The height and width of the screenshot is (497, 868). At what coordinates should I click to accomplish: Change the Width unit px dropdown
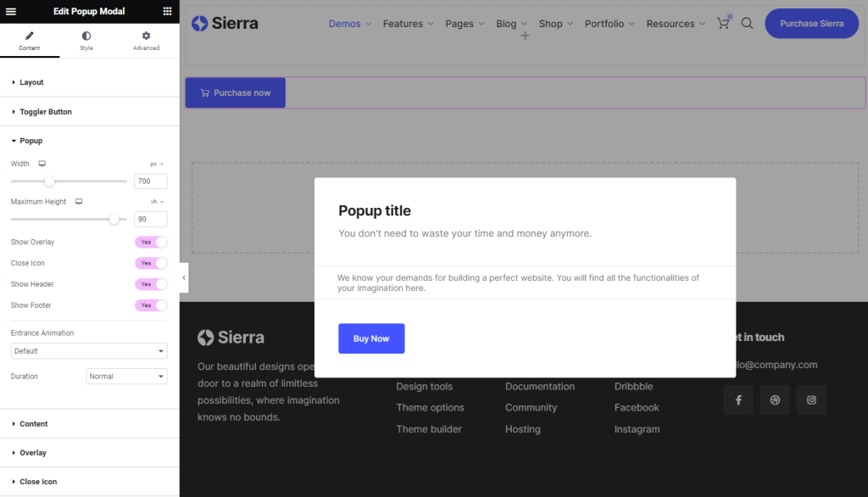[x=157, y=164]
